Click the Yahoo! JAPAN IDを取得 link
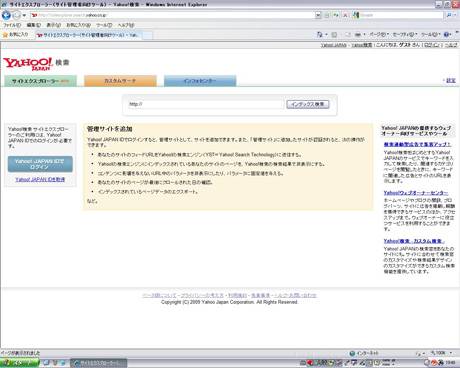The width and height of the screenshot is (460, 368). click(40, 179)
